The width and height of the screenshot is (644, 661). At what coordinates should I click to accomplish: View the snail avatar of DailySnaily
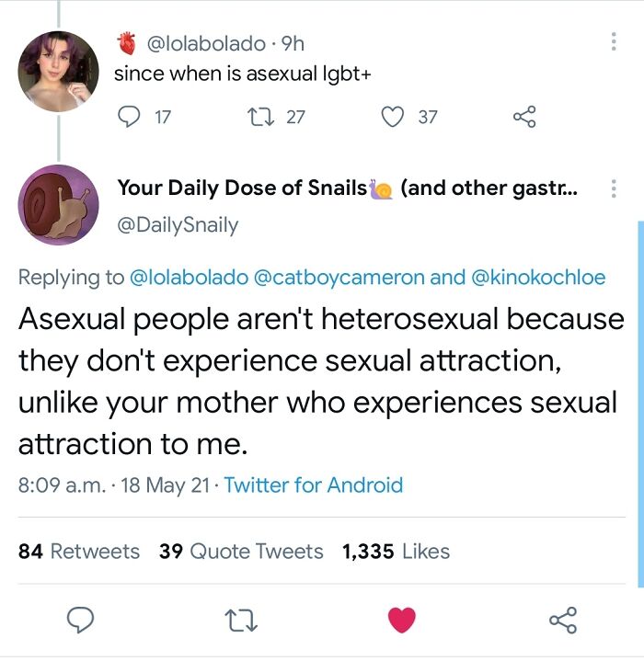(x=58, y=205)
